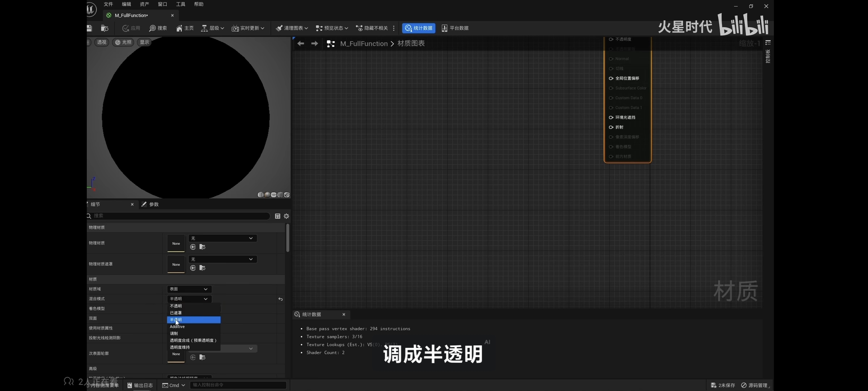The width and height of the screenshot is (868, 391).
Task: Click the reset arrow for 混合模式
Action: [x=280, y=299]
